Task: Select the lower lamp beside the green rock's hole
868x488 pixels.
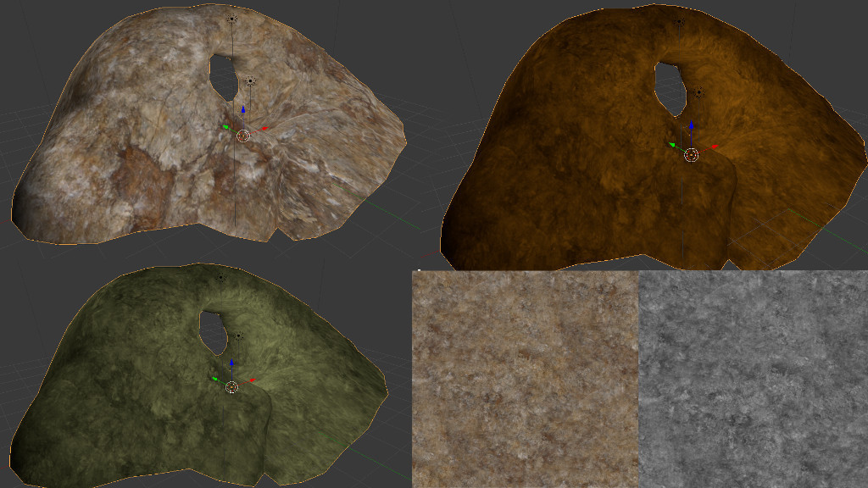Action: [x=239, y=336]
